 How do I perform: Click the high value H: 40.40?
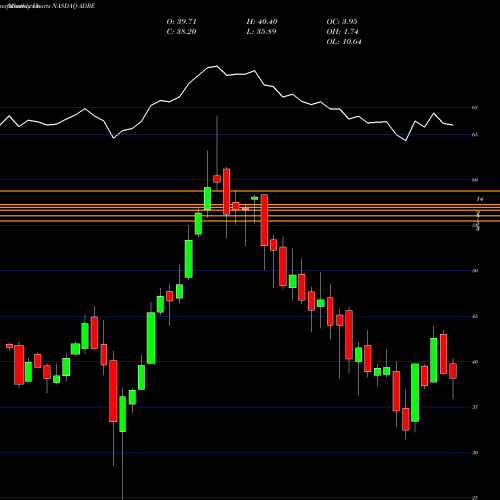pos(262,22)
